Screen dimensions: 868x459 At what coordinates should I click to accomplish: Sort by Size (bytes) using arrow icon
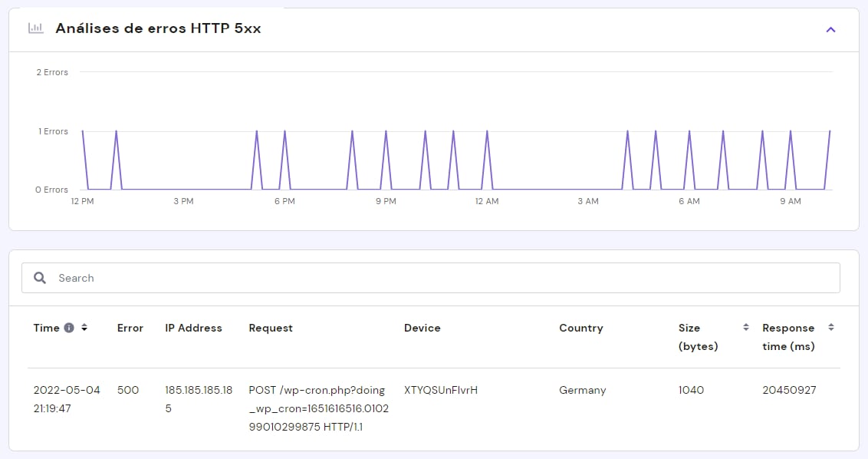coord(745,328)
